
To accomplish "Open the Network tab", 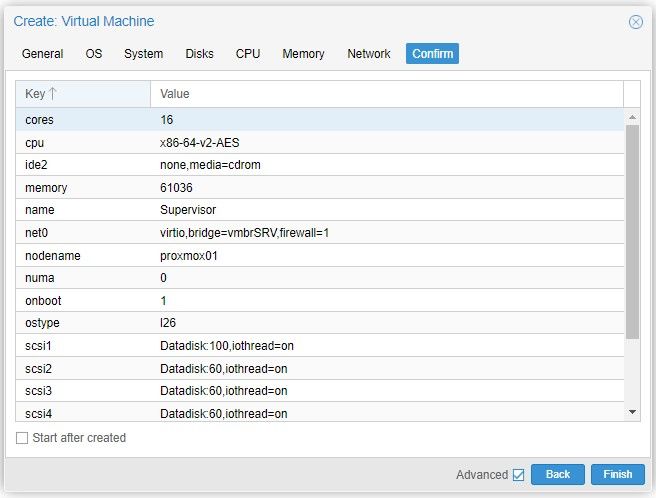I will point(368,54).
